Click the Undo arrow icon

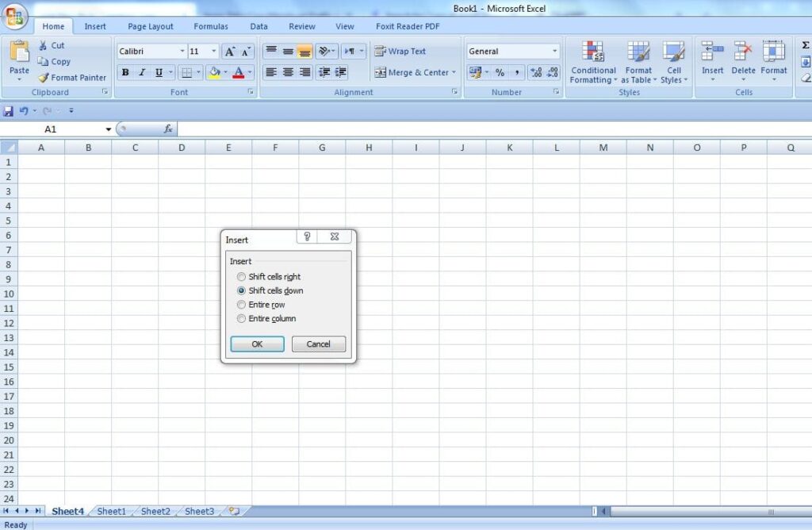(x=24, y=111)
